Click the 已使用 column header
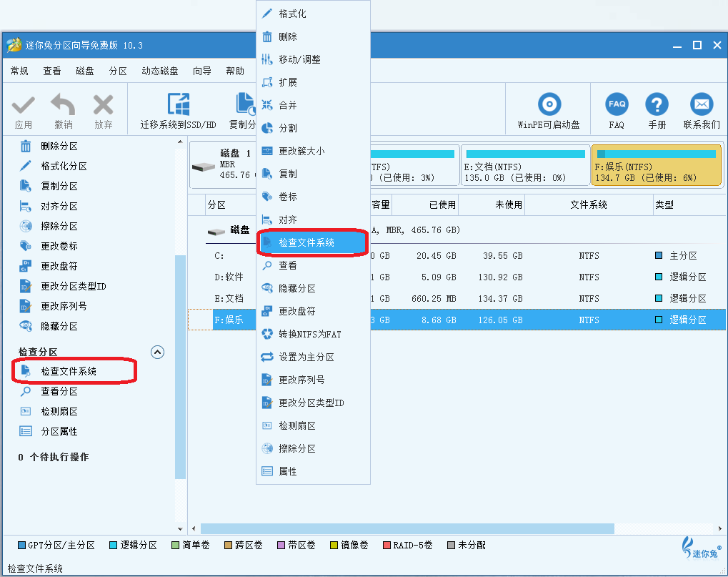Image resolution: width=728 pixels, height=577 pixels. (x=426, y=205)
